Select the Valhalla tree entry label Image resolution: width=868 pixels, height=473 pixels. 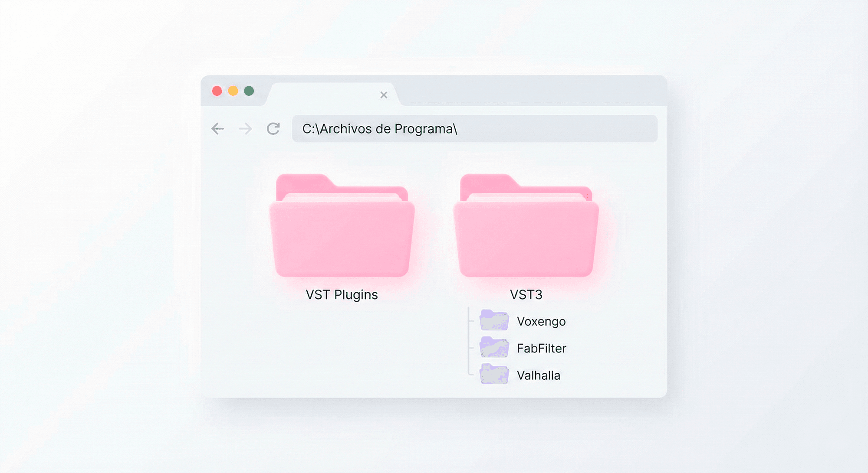(539, 375)
